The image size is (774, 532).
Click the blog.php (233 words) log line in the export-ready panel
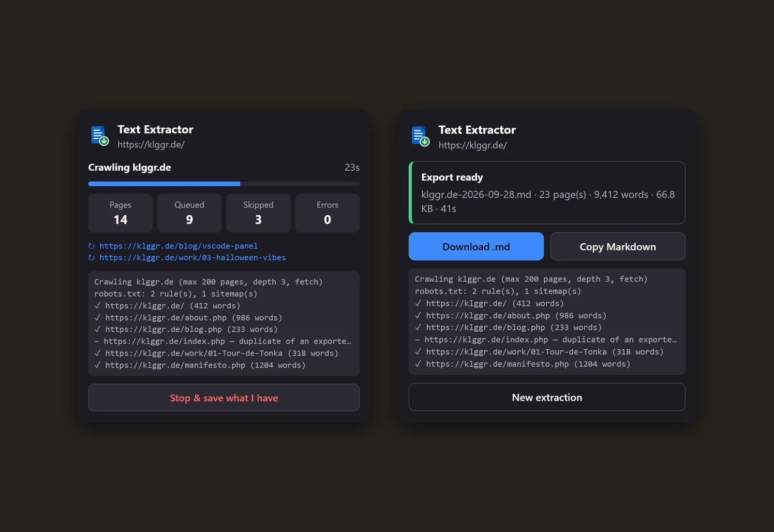[508, 327]
